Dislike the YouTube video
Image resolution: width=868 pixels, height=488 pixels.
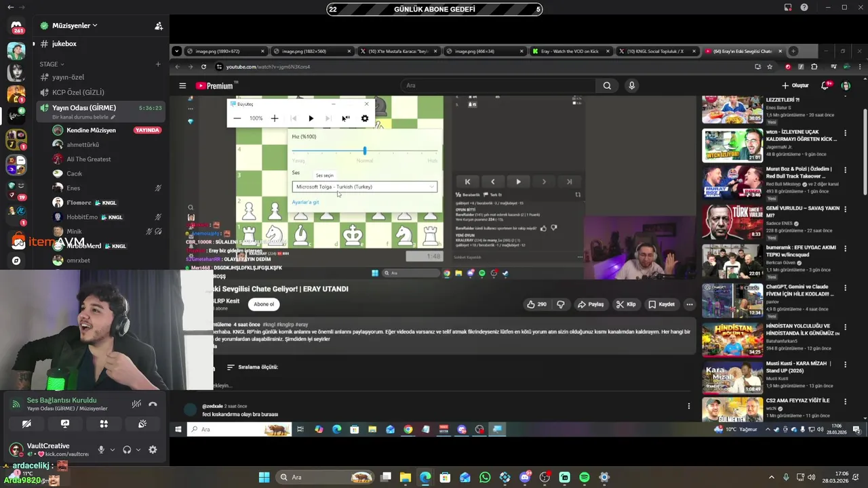(561, 304)
